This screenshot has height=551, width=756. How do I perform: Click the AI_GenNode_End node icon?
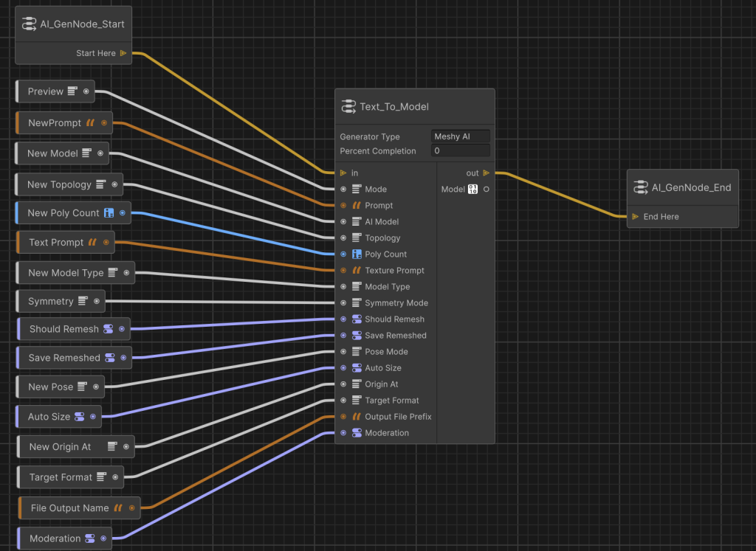tap(640, 188)
